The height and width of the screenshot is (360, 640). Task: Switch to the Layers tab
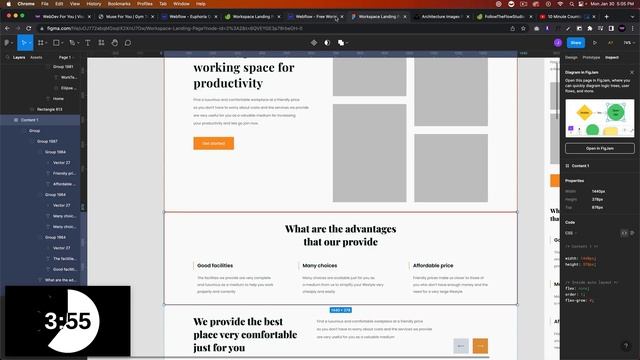pos(19,58)
